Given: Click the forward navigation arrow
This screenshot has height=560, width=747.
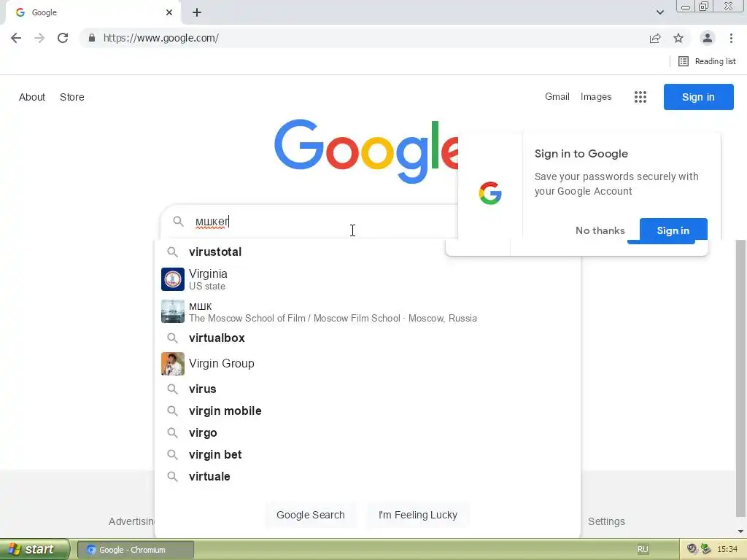Looking at the screenshot, I should pos(39,38).
